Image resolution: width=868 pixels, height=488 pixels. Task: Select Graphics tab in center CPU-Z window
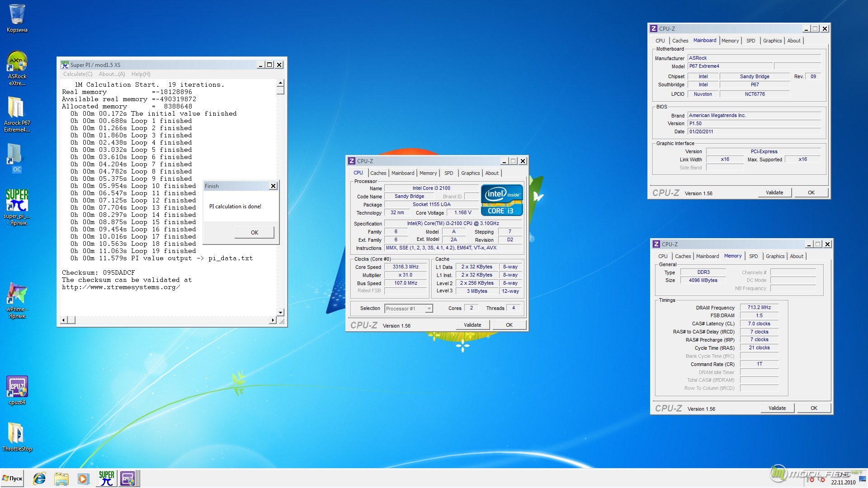(x=470, y=173)
